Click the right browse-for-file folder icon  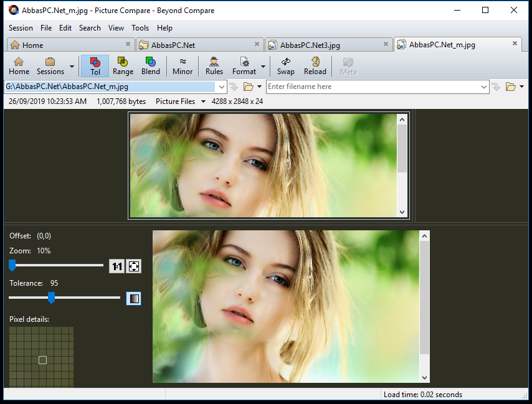coord(511,87)
